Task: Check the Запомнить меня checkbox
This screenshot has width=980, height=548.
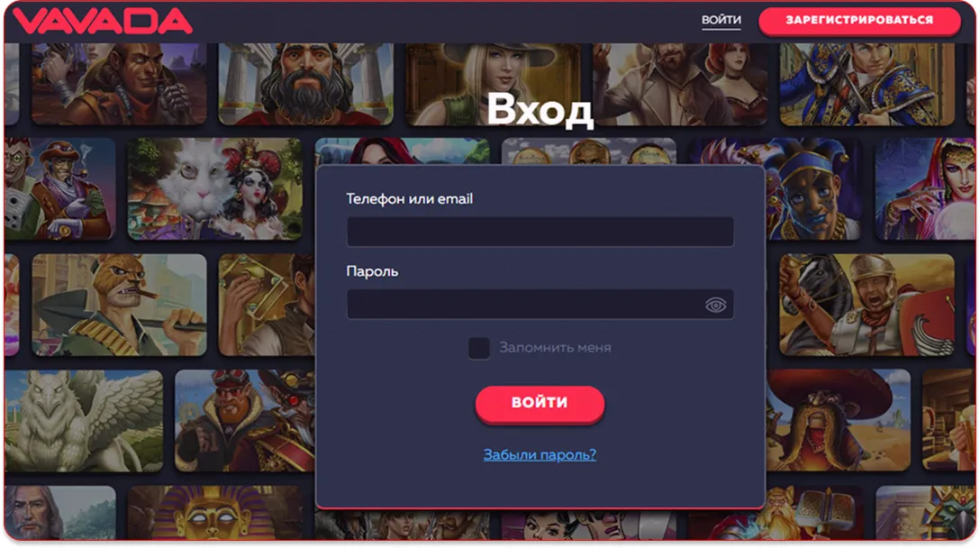Action: (x=479, y=348)
